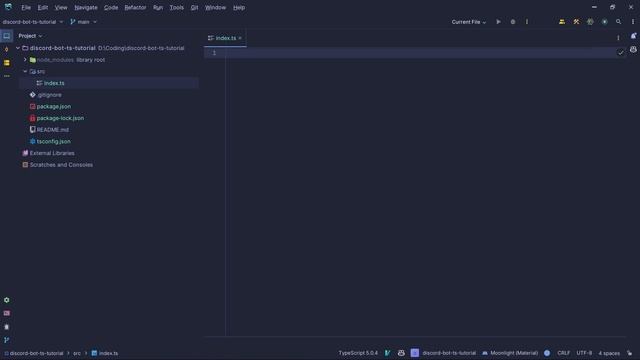Close the index.ts editor tab
Screen dimensions: 640x360
[240, 38]
